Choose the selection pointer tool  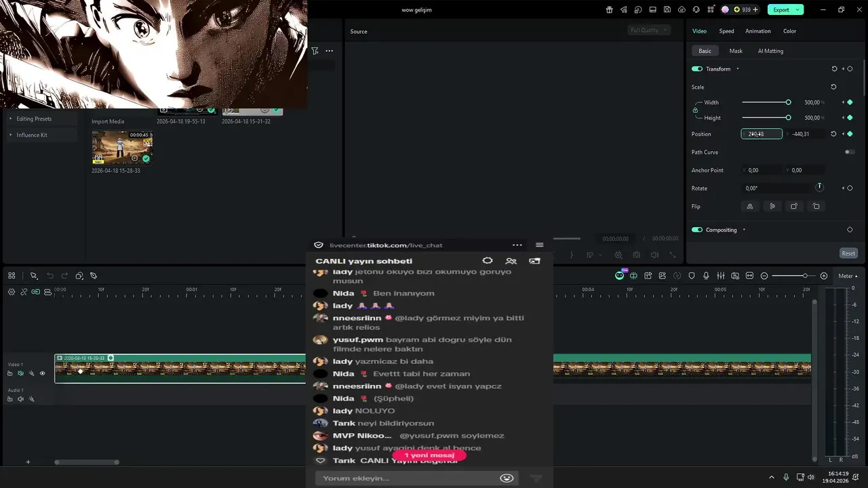click(x=33, y=276)
